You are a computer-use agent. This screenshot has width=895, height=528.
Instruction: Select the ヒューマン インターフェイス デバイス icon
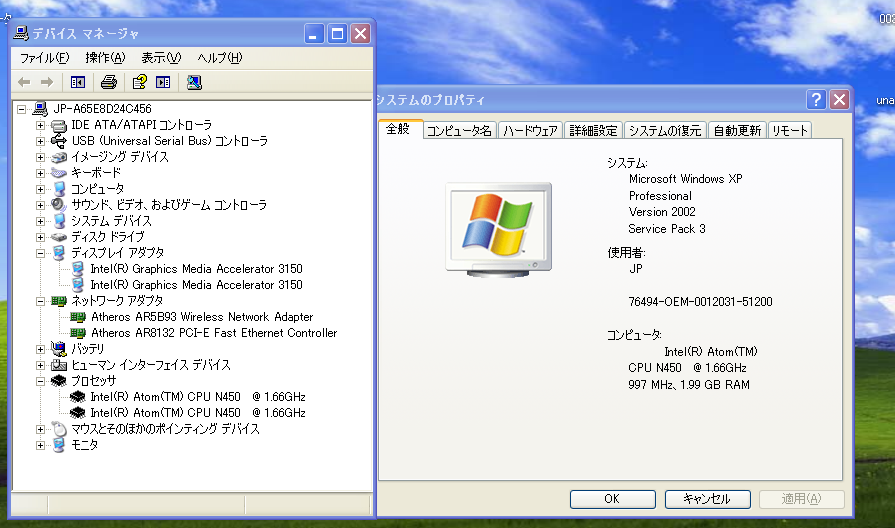coord(59,365)
